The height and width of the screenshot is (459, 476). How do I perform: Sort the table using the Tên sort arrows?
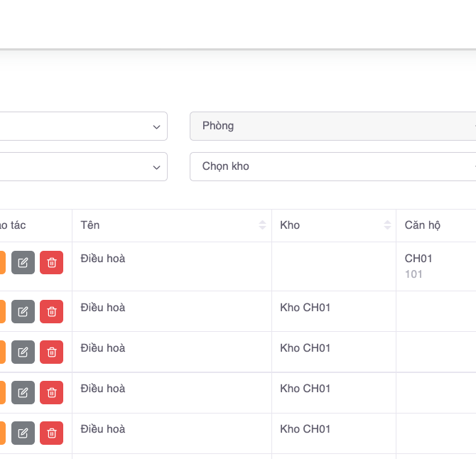click(263, 225)
